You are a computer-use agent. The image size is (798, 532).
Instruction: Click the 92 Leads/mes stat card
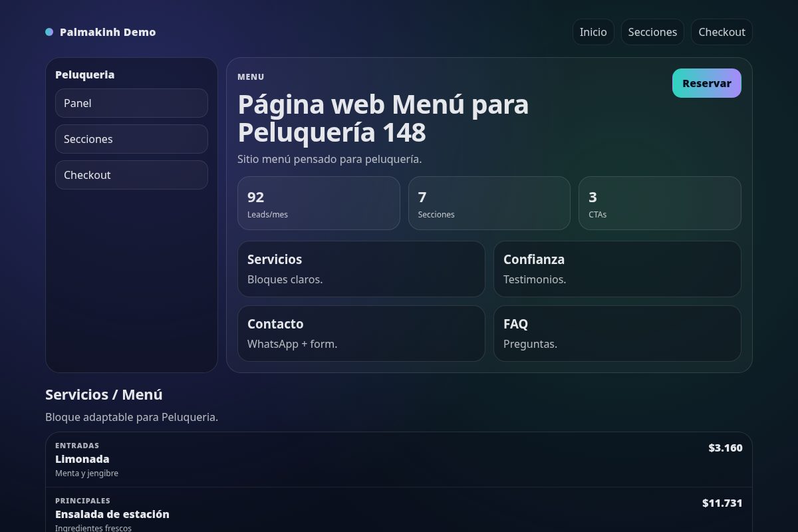pos(319,203)
